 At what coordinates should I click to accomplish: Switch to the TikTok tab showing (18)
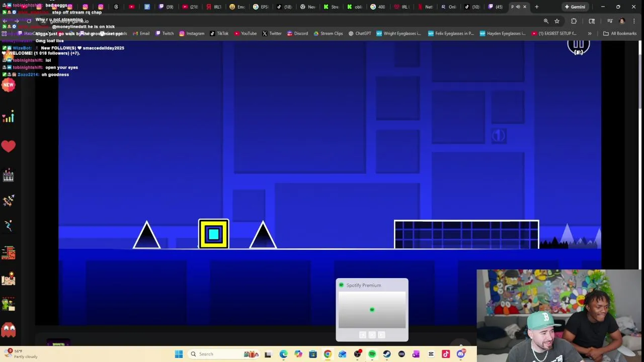click(284, 7)
